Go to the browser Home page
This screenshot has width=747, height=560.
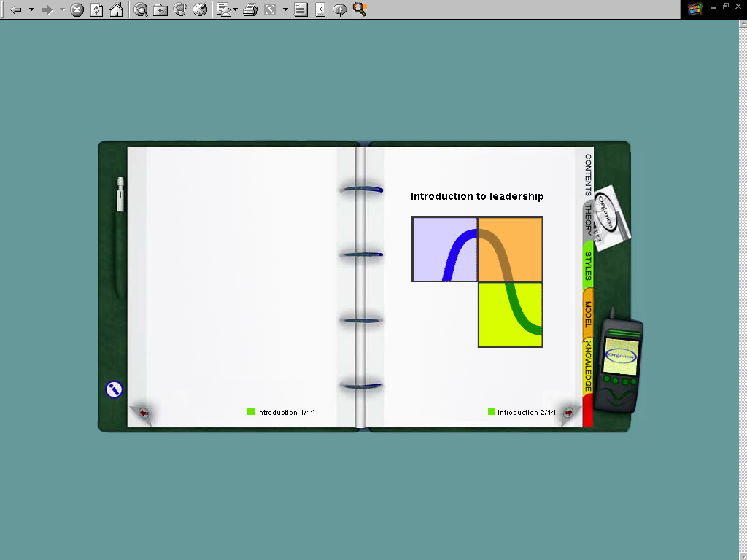tap(117, 9)
